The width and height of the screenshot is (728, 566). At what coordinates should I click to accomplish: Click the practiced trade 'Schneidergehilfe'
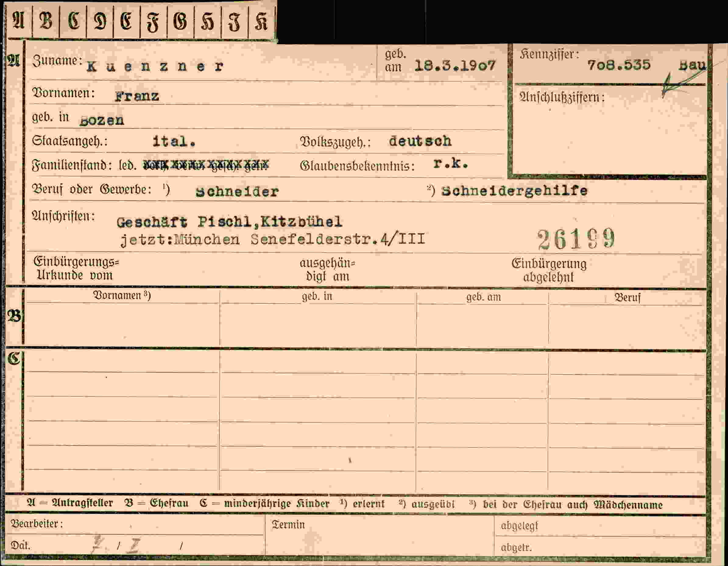(514, 191)
